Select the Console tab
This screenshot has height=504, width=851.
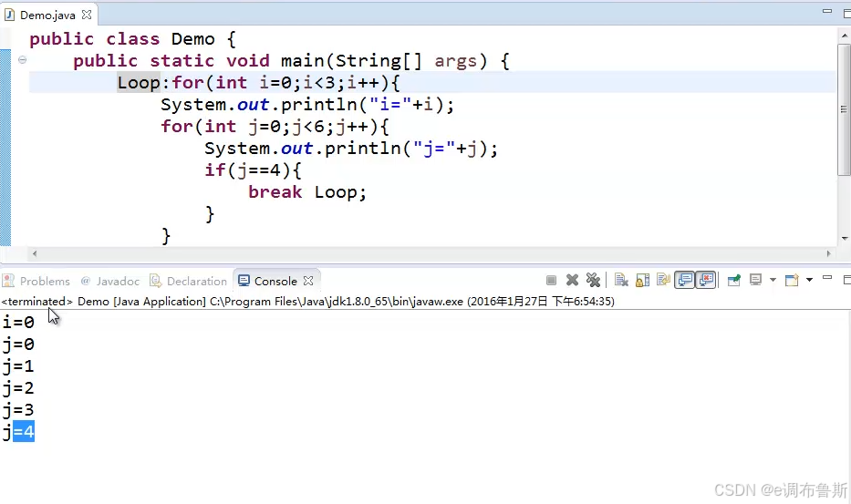(275, 281)
